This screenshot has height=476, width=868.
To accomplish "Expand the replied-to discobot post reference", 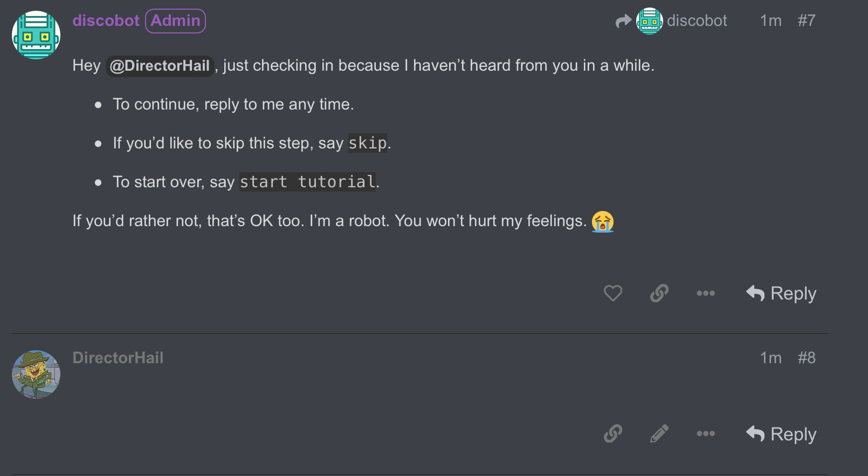I will pos(671,21).
